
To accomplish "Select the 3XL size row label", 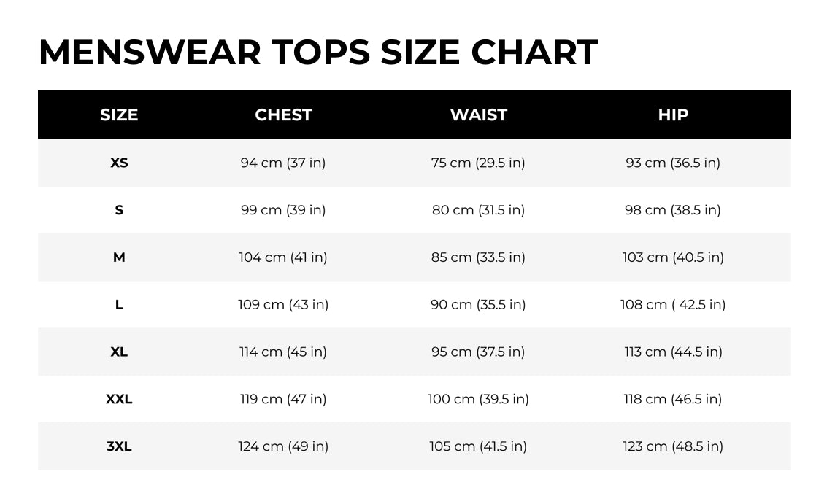I will pos(119,446).
